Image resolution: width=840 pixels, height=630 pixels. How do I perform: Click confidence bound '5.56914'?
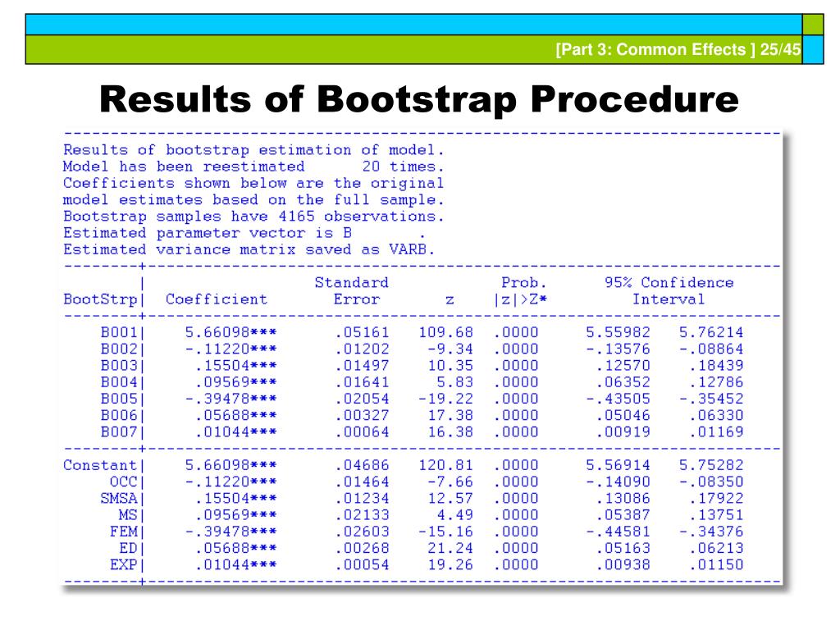pyautogui.click(x=618, y=466)
